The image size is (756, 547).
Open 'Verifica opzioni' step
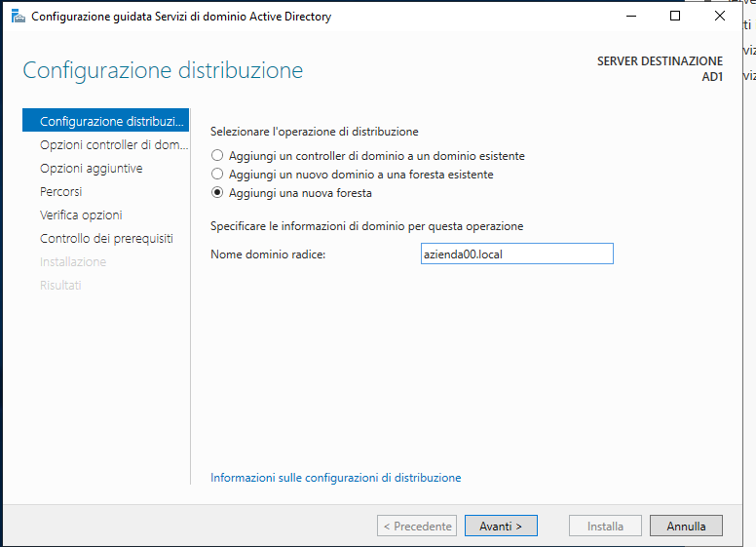(81, 215)
